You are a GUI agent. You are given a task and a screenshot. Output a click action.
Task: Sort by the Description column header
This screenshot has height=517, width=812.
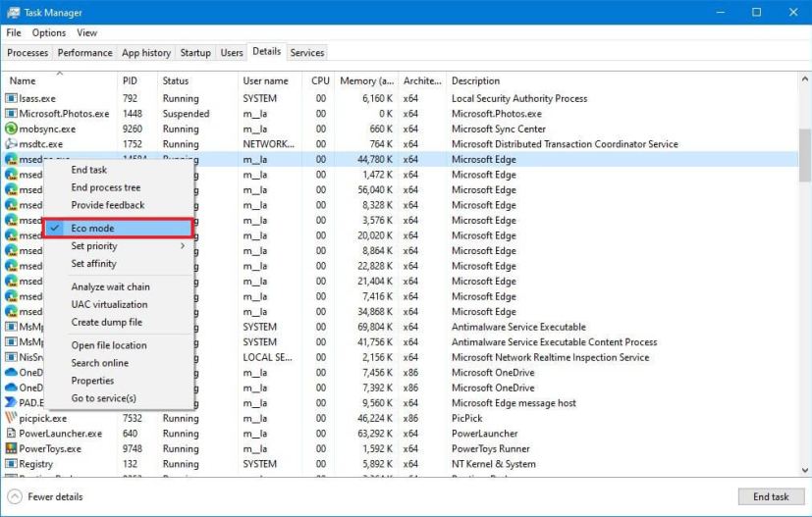622,80
